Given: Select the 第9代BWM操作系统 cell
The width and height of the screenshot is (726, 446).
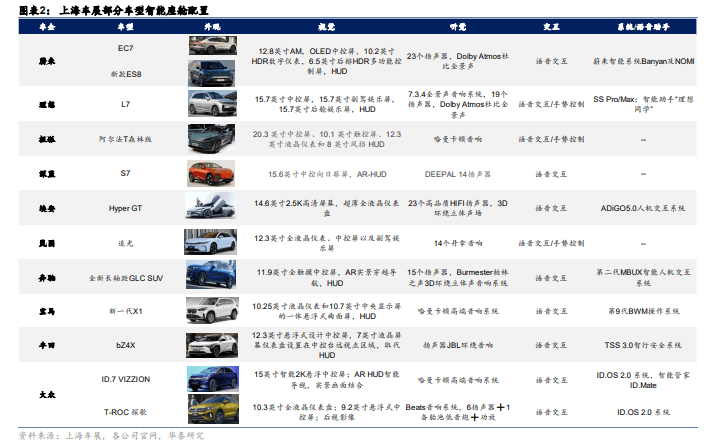Looking at the screenshot, I should pos(644,311).
